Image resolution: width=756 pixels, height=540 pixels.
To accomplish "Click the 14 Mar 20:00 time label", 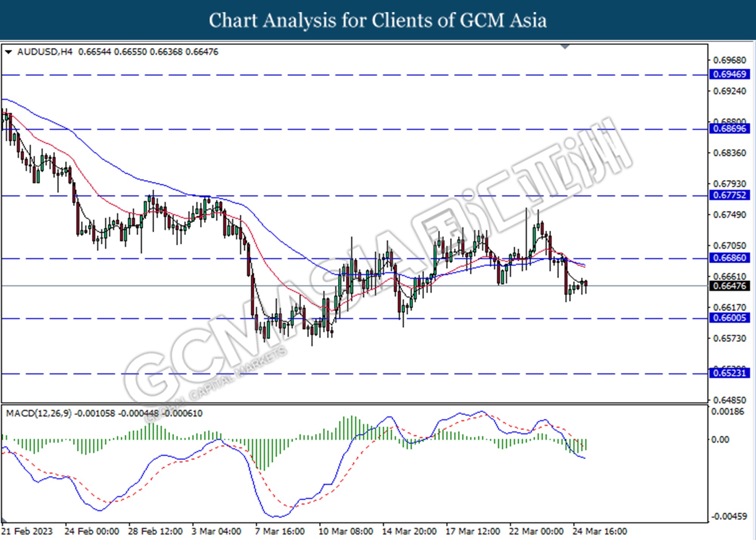I will 409,531.
